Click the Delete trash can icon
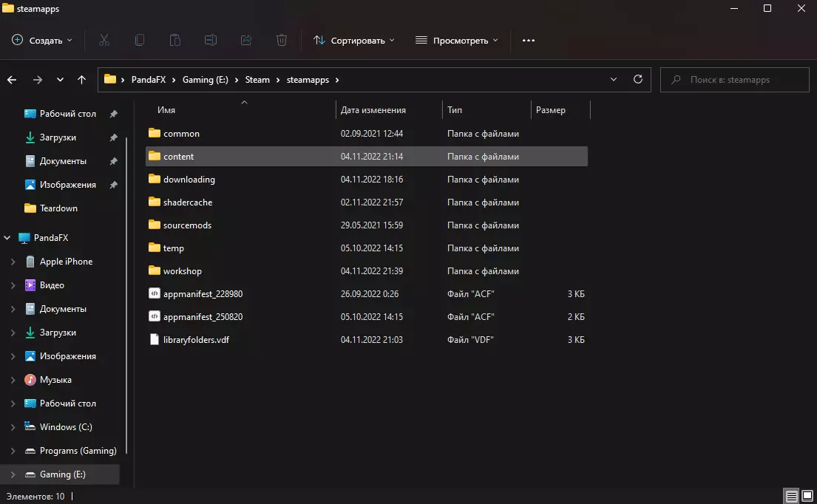The image size is (817, 504). 282,40
